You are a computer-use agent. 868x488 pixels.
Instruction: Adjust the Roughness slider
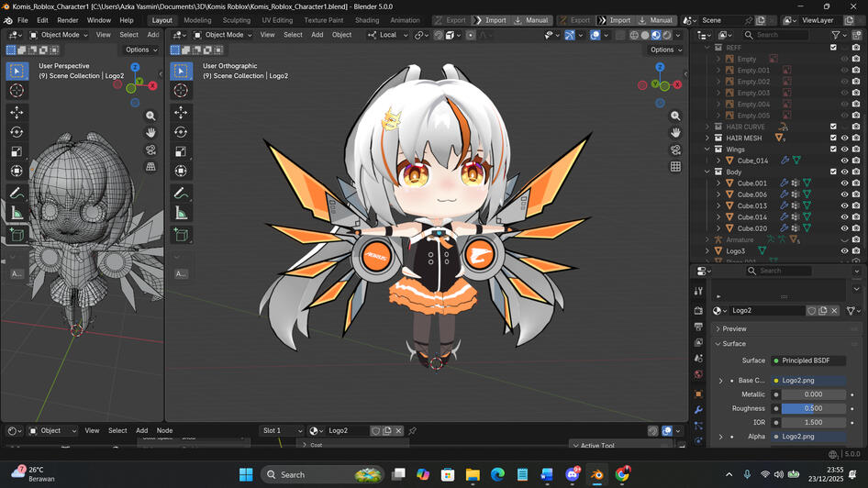813,408
